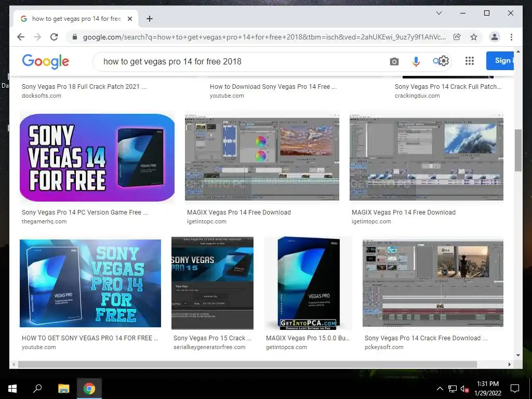This screenshot has height=399, width=532.
Task: Click the Sign in button
Action: [x=500, y=61]
